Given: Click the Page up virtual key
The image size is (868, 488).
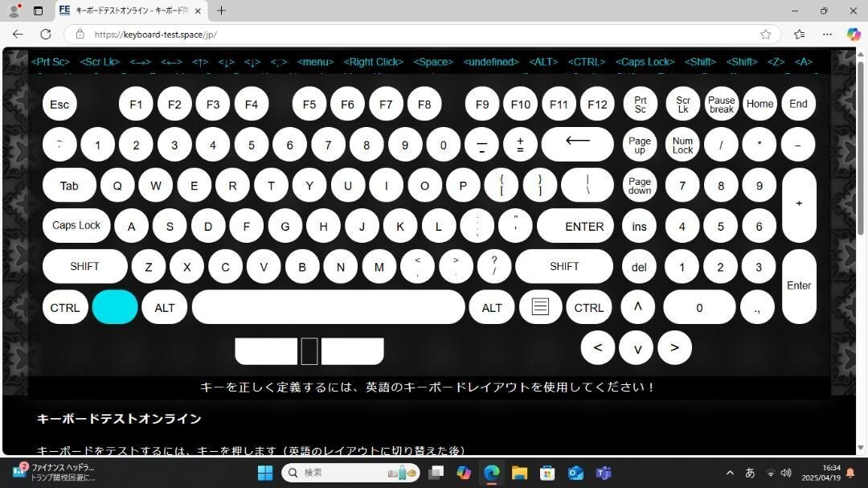Looking at the screenshot, I should (640, 146).
